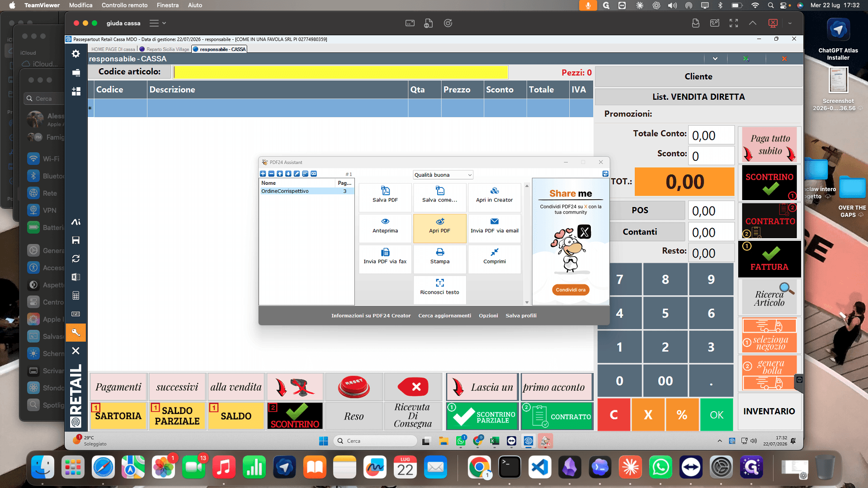Viewport: 868px width, 488px height.
Task: Open WhatsApp from the macOS Dock
Action: pos(660,467)
